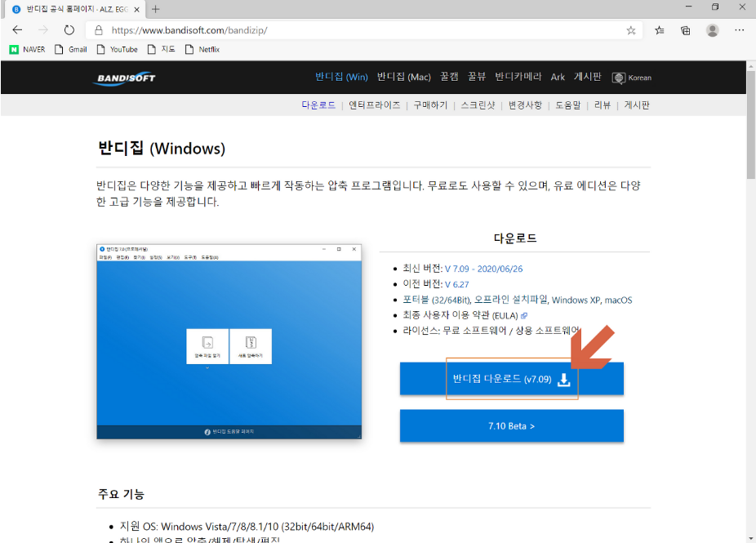Click the 반디집 다운로드 (v7.09) button

[512, 379]
